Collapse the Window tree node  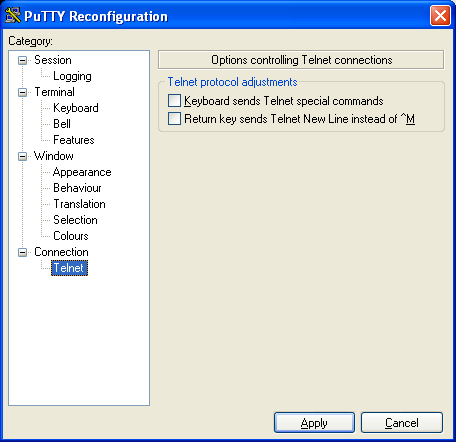coord(22,156)
